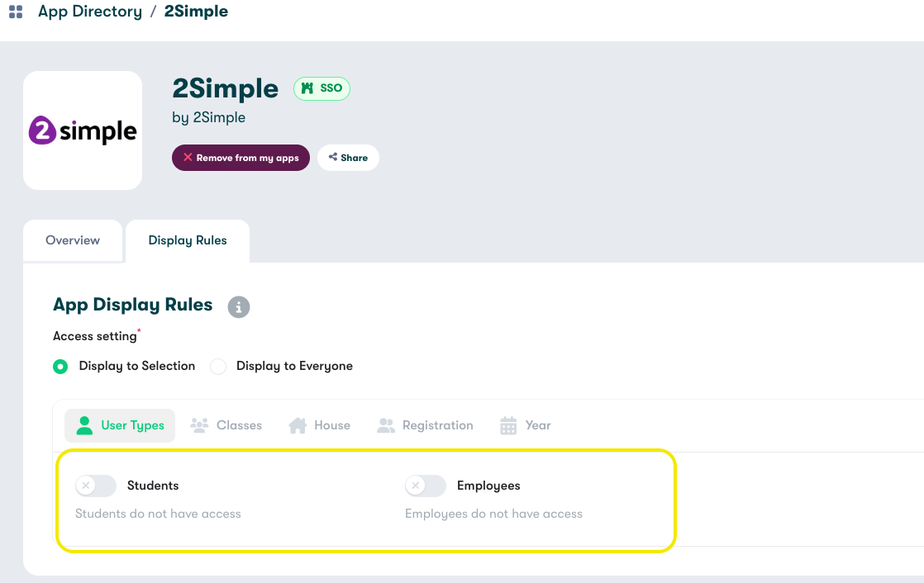
Task: Click Remove from my apps button
Action: [x=241, y=158]
